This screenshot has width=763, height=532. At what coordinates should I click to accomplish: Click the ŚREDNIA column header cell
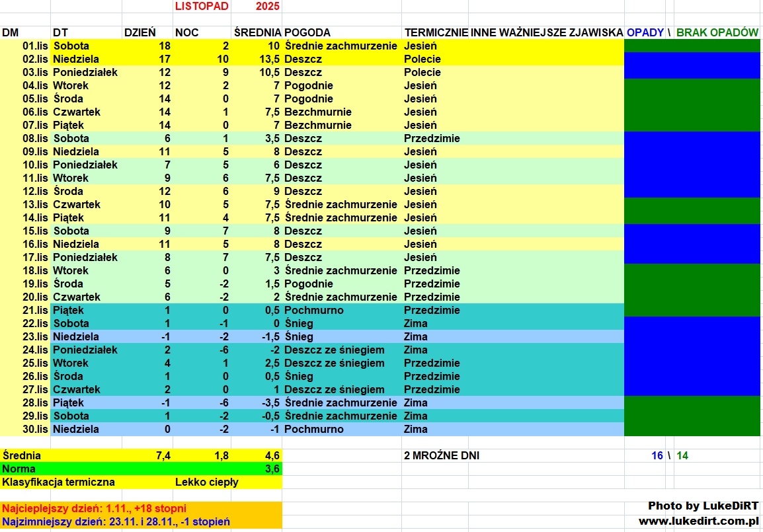click(257, 32)
